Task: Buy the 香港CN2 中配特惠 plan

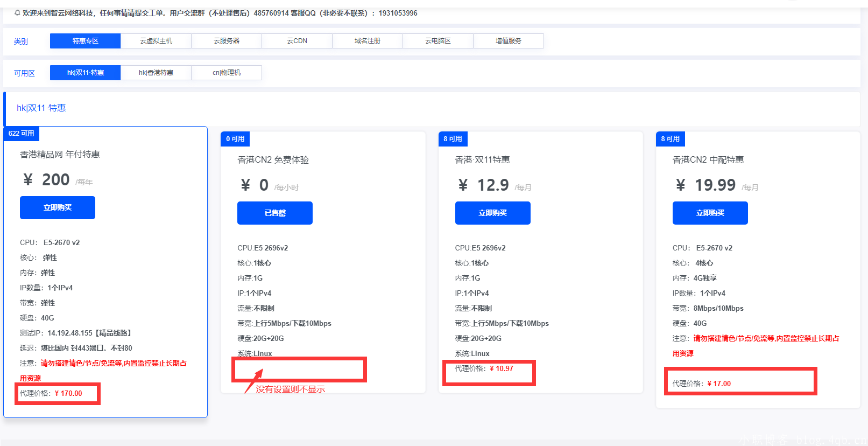Action: (710, 213)
